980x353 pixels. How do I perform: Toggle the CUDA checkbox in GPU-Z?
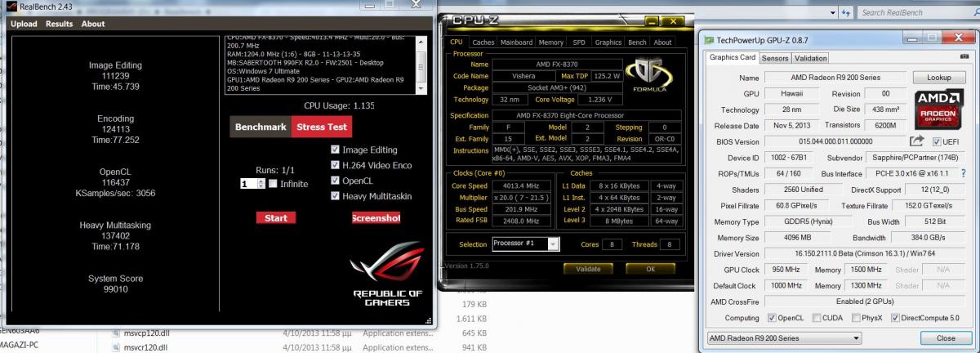(817, 318)
